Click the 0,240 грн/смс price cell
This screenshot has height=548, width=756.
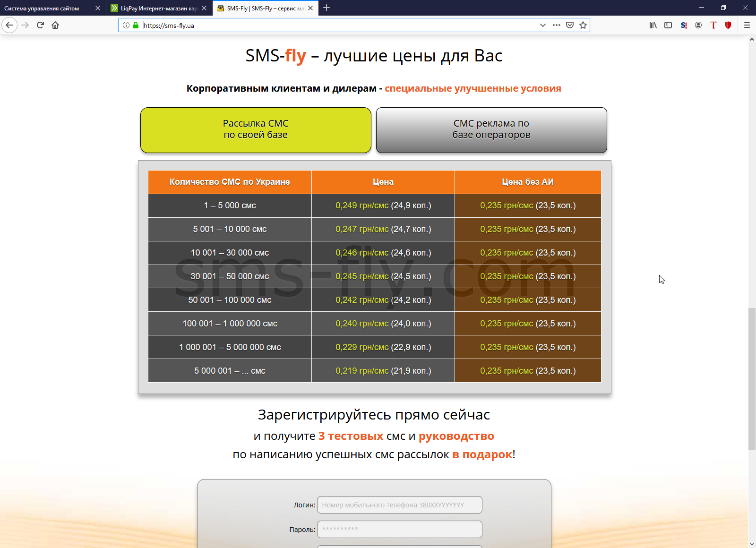(x=383, y=324)
